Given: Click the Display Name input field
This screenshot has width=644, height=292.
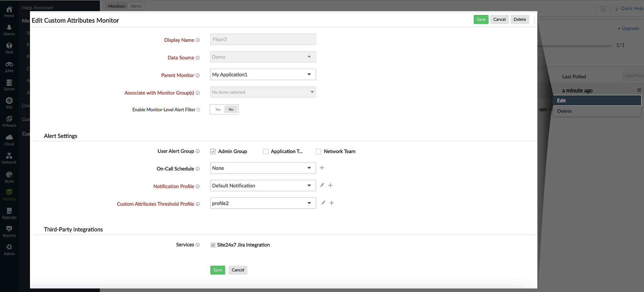Looking at the screenshot, I should 263,39.
